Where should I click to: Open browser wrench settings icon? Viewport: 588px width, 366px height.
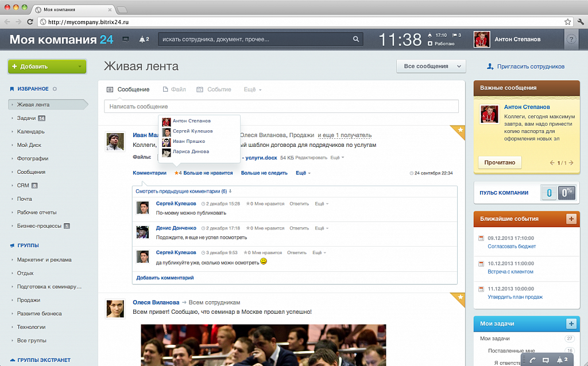pos(581,22)
